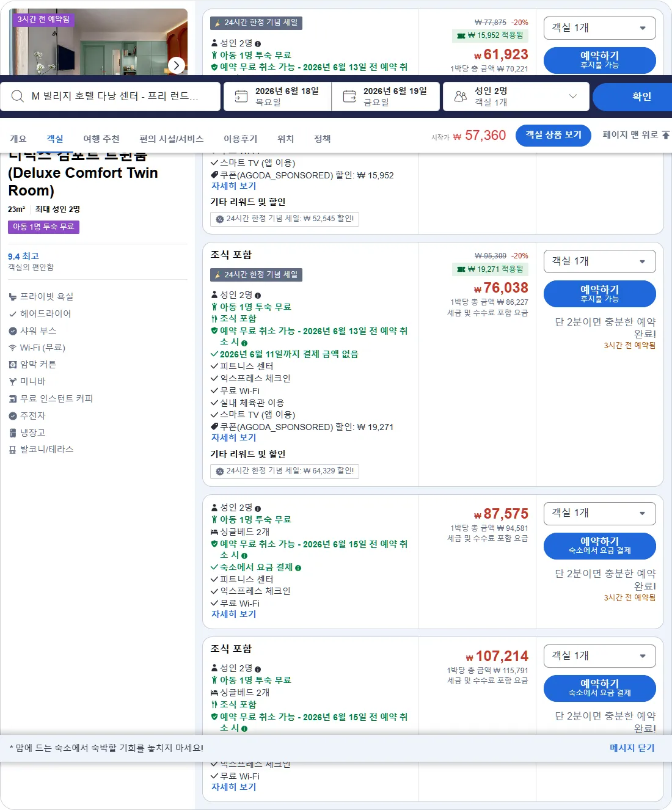
Task: Open the info icon beside 숙소에서 요금 결제
Action: pyautogui.click(x=298, y=567)
